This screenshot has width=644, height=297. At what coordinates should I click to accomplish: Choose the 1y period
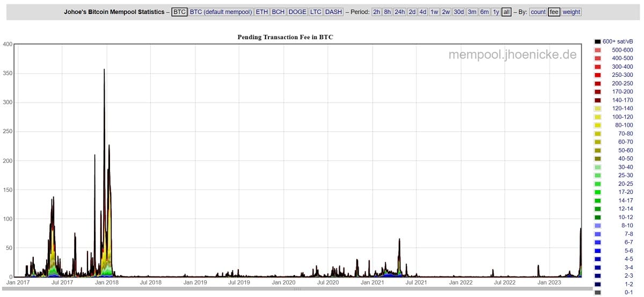pyautogui.click(x=496, y=12)
